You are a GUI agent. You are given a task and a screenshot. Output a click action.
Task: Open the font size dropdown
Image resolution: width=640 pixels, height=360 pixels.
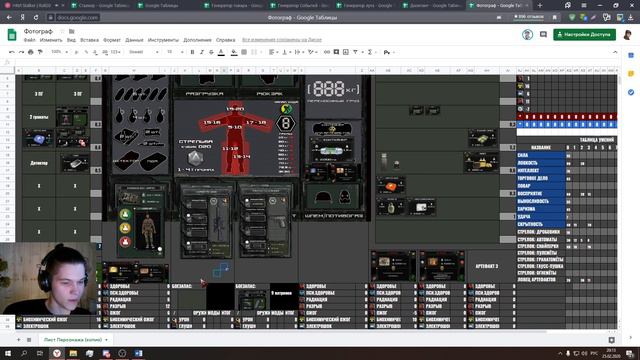tap(175, 52)
